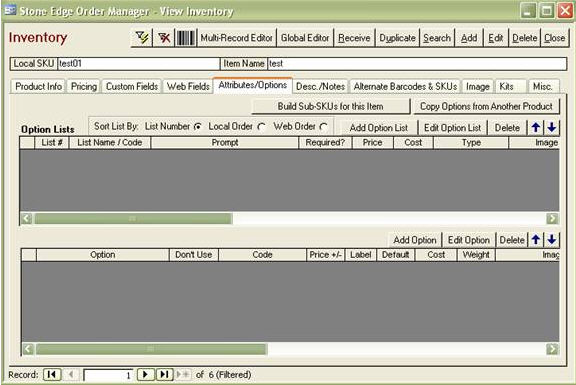
Task: Click Copy Options from Another Product
Action: [486, 106]
